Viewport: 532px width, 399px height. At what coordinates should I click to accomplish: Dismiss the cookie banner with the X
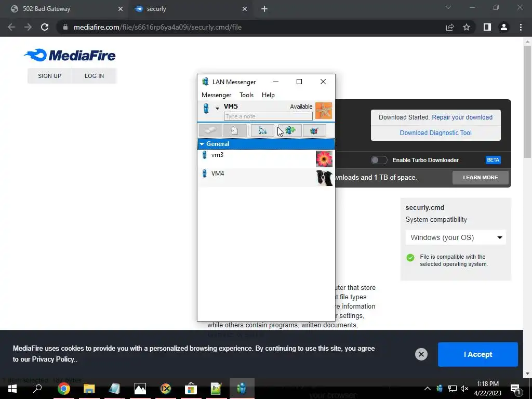[x=421, y=354]
